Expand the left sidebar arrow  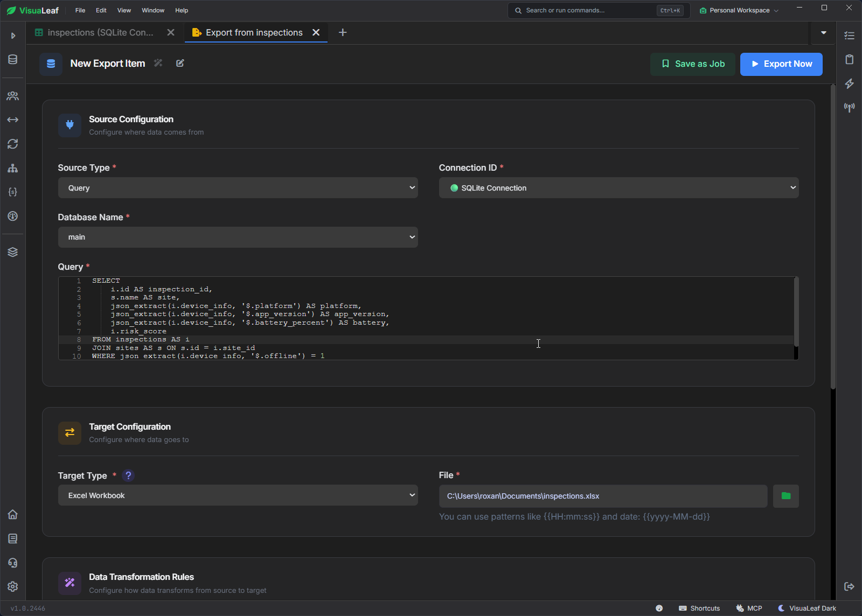(x=13, y=36)
